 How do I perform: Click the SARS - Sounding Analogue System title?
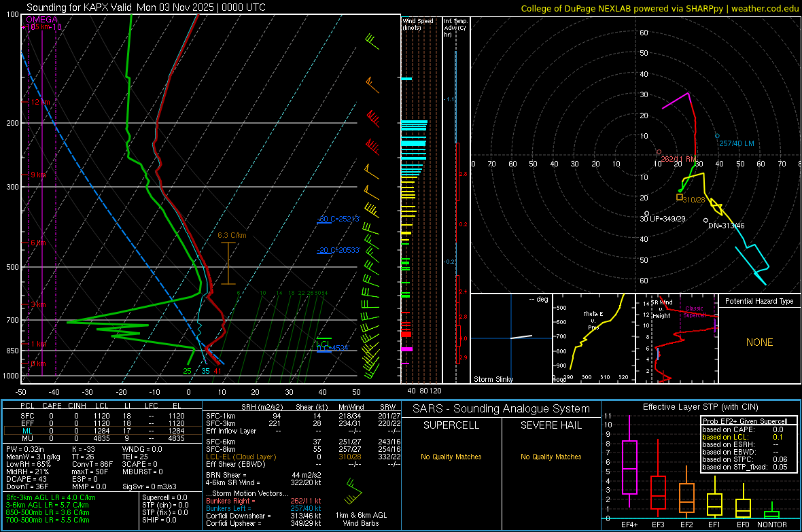click(501, 409)
